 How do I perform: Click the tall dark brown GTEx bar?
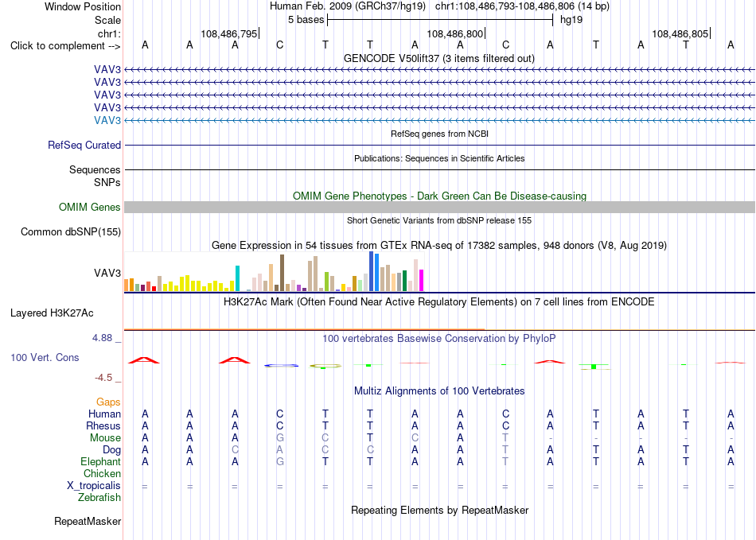click(x=282, y=273)
